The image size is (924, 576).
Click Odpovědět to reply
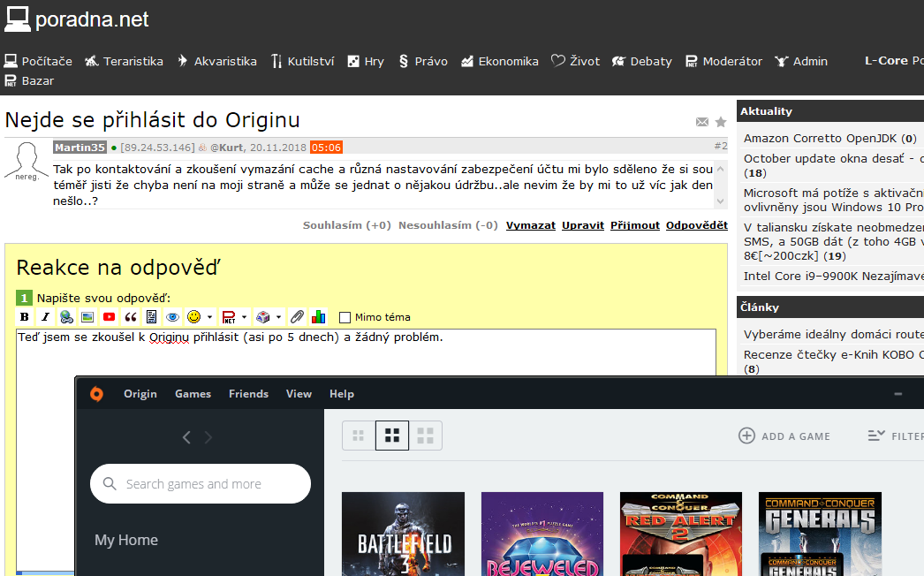697,225
